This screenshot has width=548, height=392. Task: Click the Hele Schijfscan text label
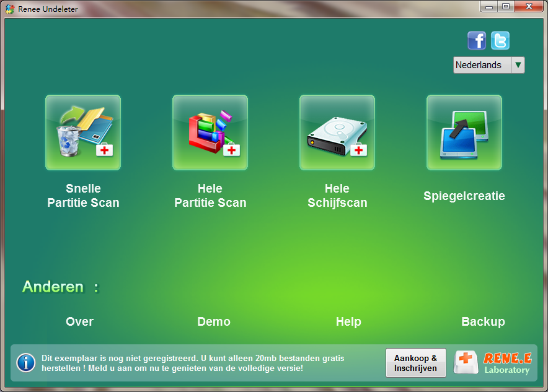(x=337, y=196)
